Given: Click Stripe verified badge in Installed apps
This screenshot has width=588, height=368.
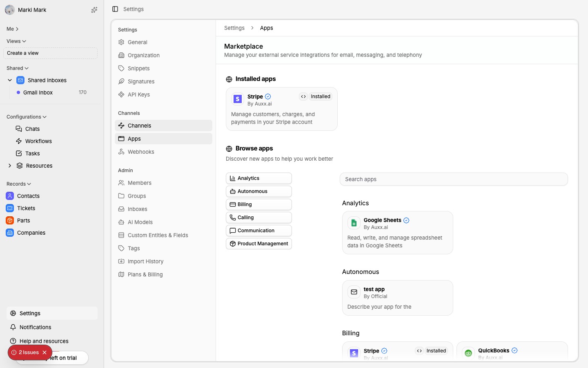Looking at the screenshot, I should tap(268, 96).
